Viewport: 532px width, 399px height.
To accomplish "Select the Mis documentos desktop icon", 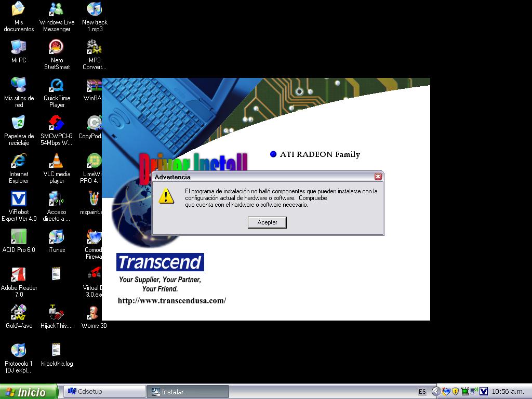I will [19, 17].
